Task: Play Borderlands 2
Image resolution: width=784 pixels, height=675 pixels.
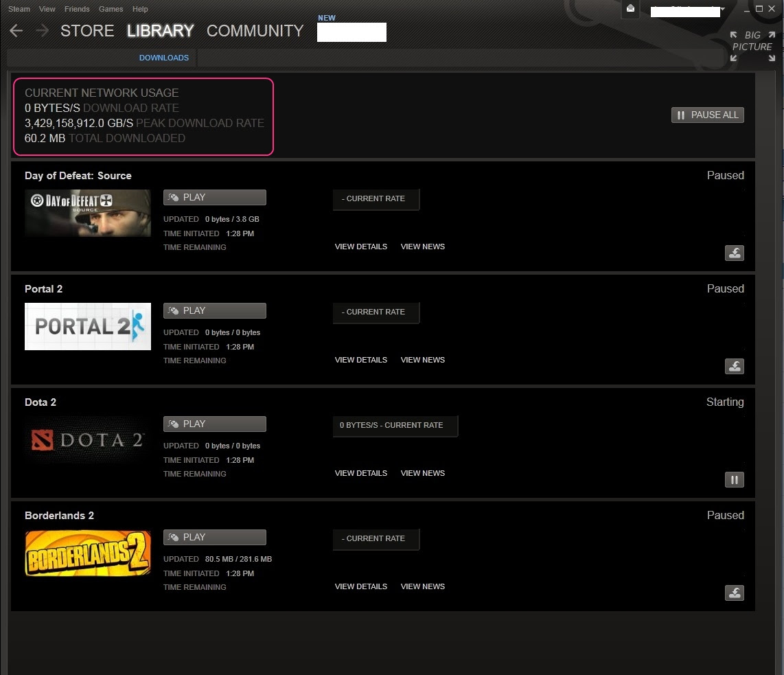Action: click(214, 537)
